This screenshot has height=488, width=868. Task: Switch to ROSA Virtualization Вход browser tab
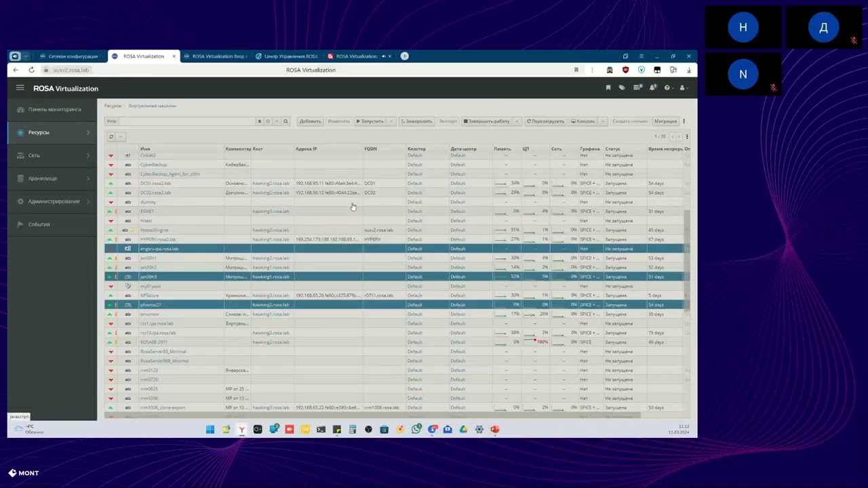(214, 56)
